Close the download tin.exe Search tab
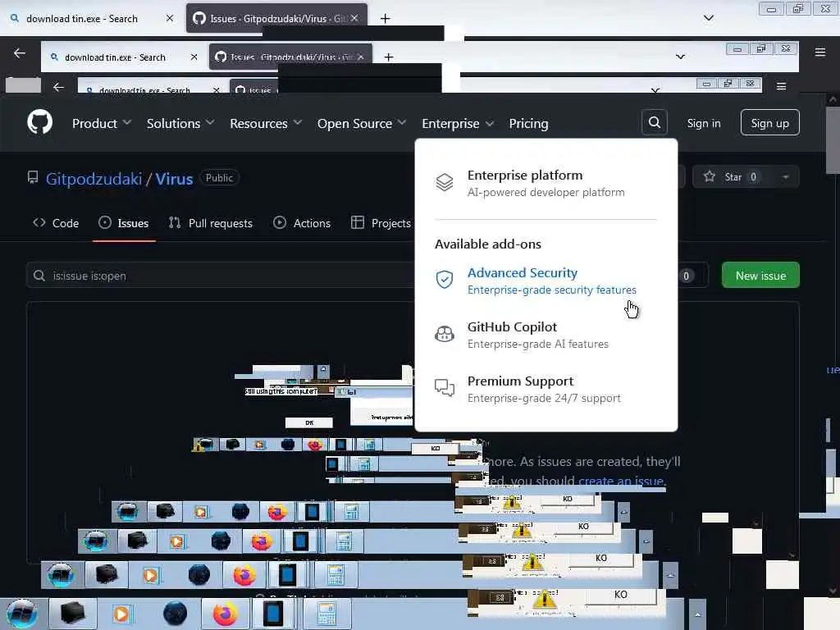The height and width of the screenshot is (630, 840). pyautogui.click(x=169, y=18)
